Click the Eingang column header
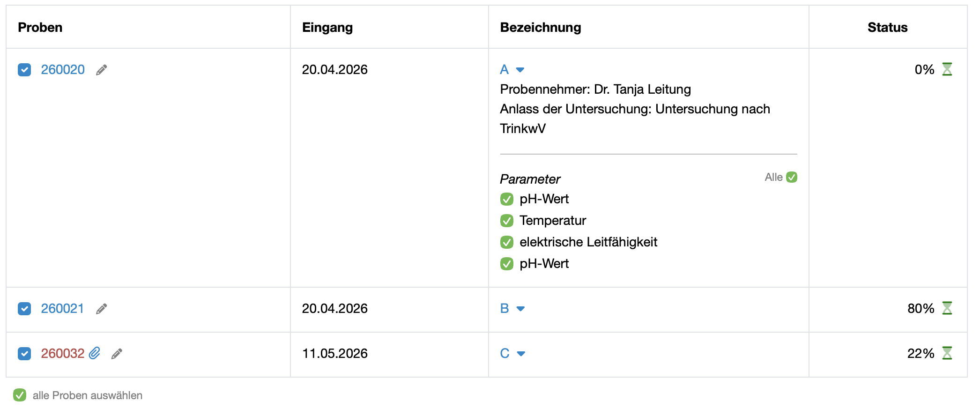Image resolution: width=980 pixels, height=416 pixels. [x=327, y=27]
